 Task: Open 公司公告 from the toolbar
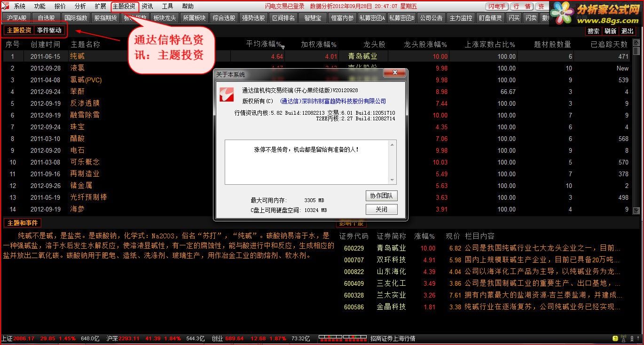tap(431, 18)
